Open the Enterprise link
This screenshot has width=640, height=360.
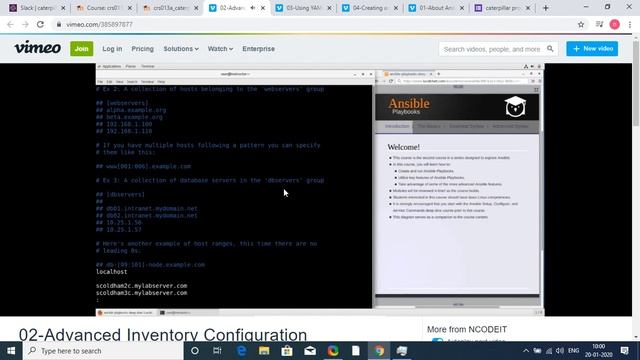tap(258, 49)
